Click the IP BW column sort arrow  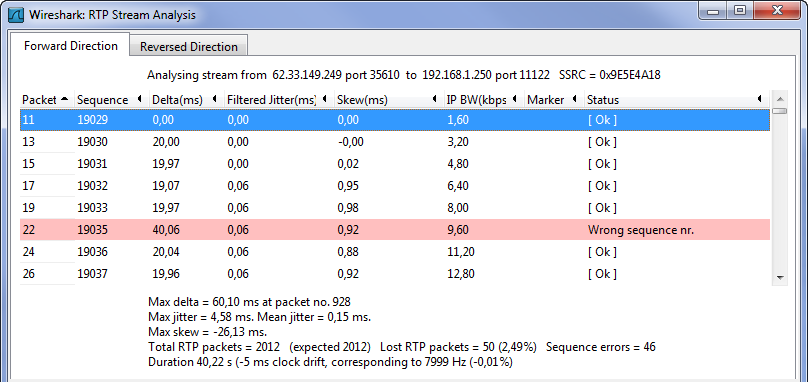(x=514, y=99)
